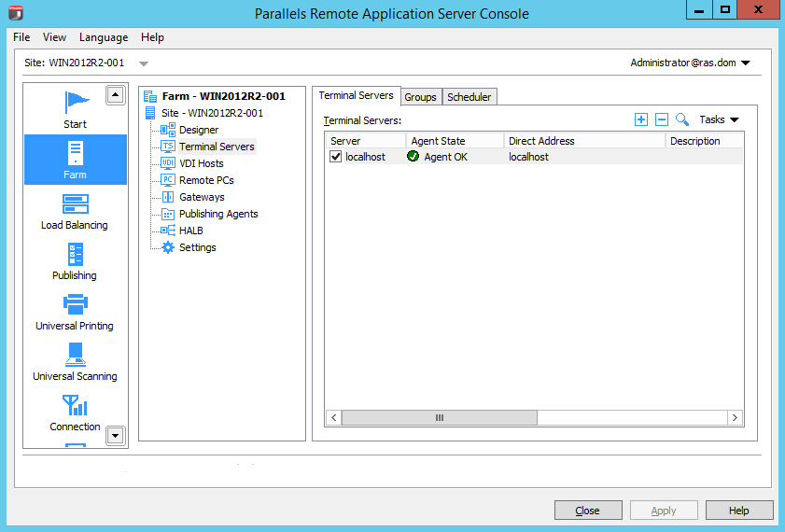Open the View menu

(x=54, y=37)
